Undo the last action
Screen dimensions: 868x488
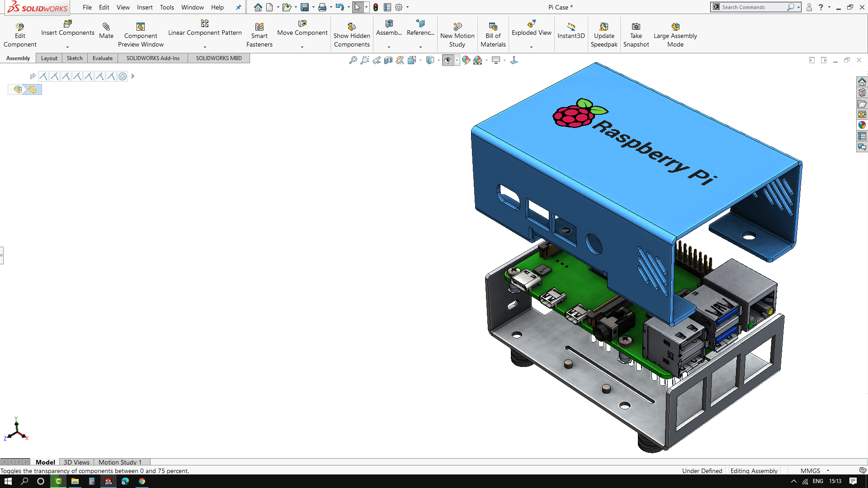coord(340,7)
